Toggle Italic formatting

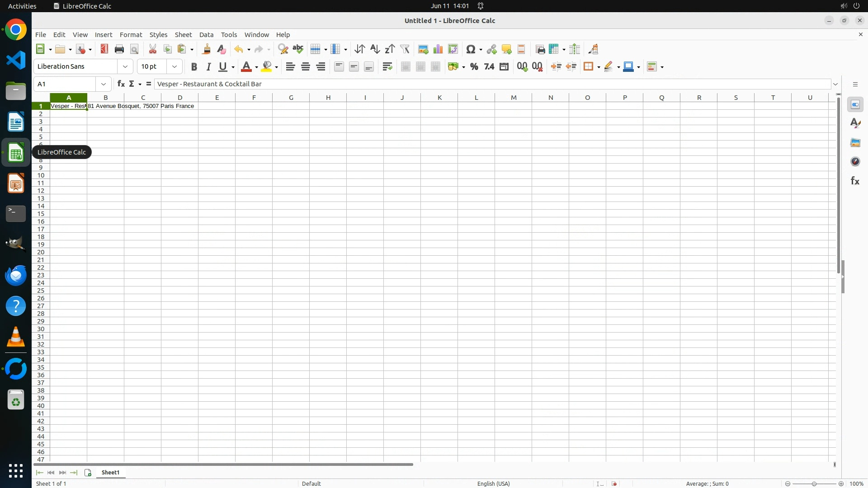coord(208,67)
